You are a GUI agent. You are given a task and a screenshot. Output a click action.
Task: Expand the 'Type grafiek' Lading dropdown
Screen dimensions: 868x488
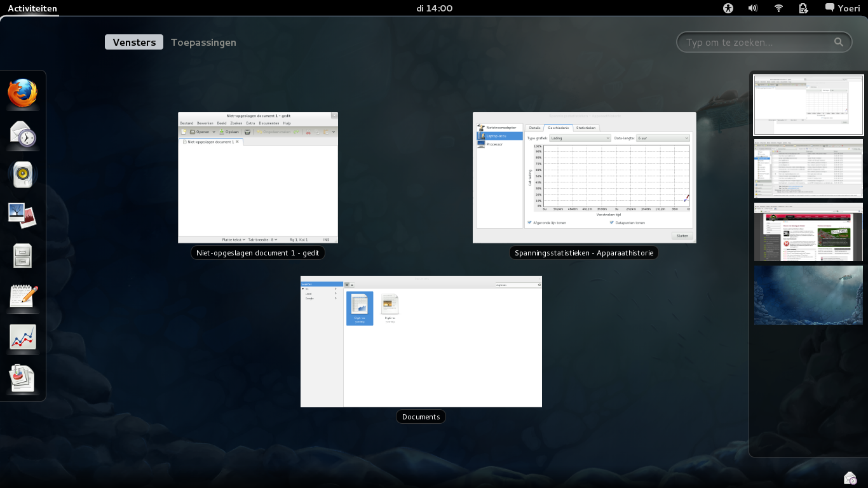click(580, 138)
